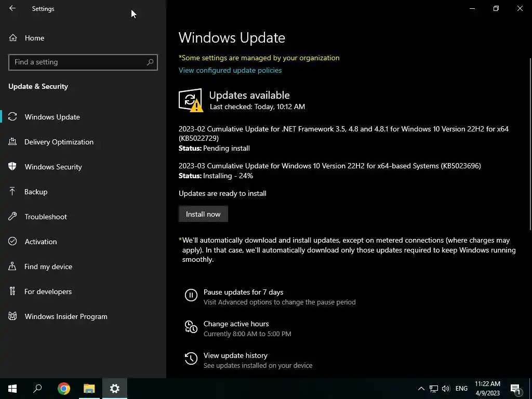Image resolution: width=532 pixels, height=399 pixels.
Task: Click 'Last checked: Today, 10:12 AM' text
Action: (257, 107)
